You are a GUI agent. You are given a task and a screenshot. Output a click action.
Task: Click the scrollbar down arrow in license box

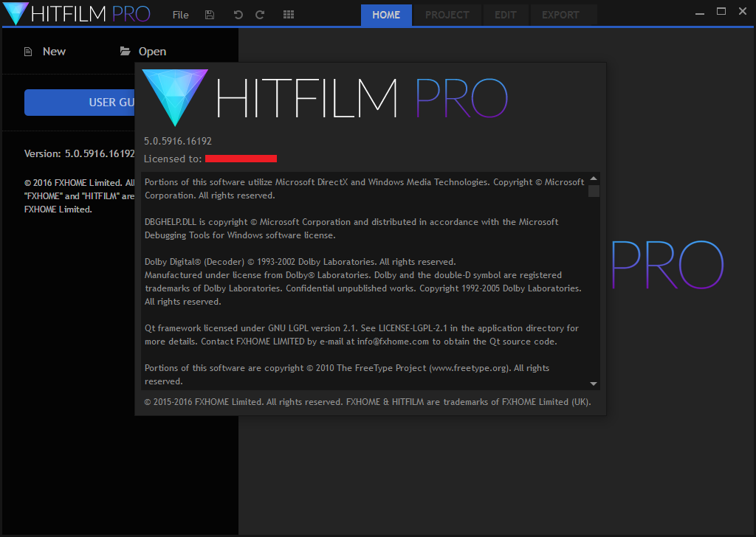coord(594,384)
